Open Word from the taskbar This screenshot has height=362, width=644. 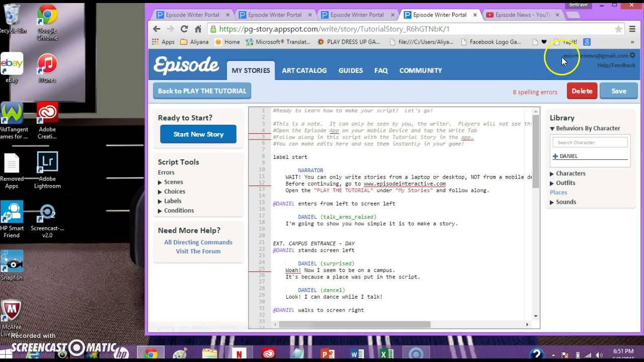pyautogui.click(x=358, y=353)
